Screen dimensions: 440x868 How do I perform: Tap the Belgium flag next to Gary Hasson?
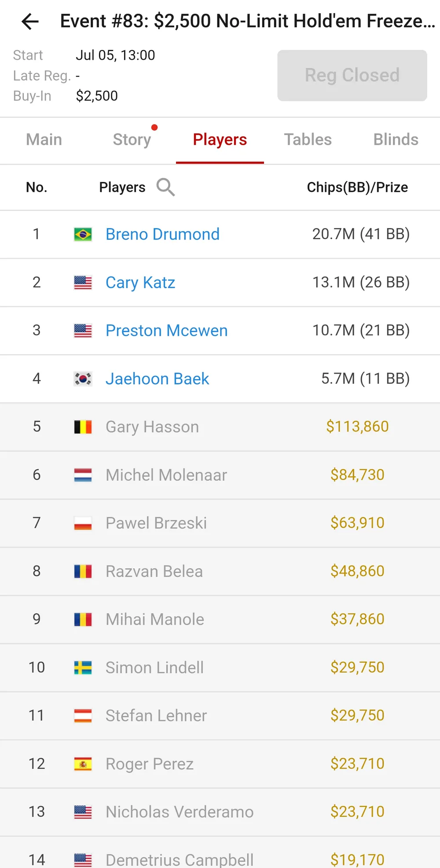pos(83,427)
